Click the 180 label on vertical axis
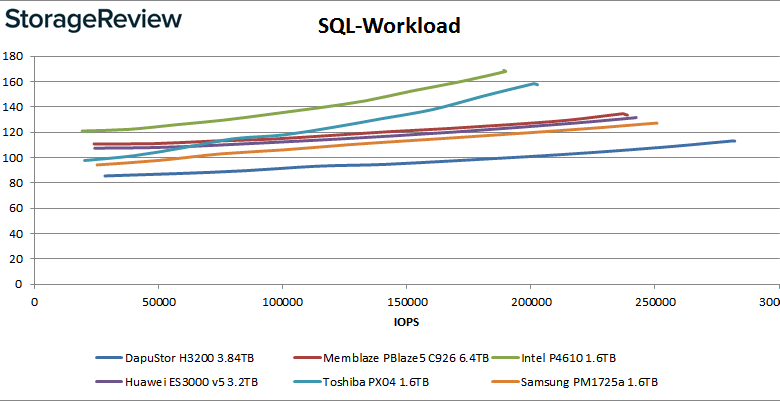The image size is (780, 401). [12, 56]
